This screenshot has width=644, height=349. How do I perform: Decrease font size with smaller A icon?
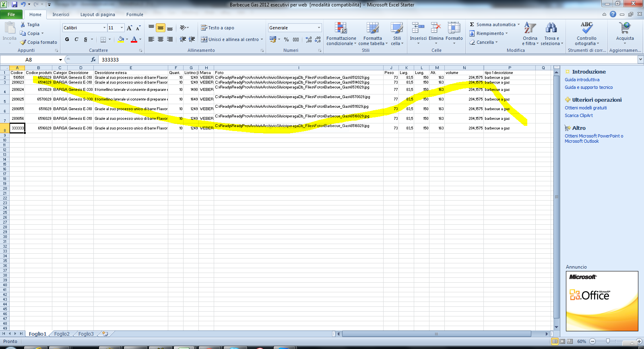[138, 28]
